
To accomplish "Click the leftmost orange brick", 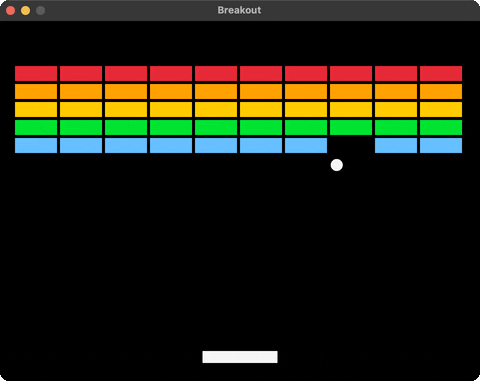I will coord(36,91).
